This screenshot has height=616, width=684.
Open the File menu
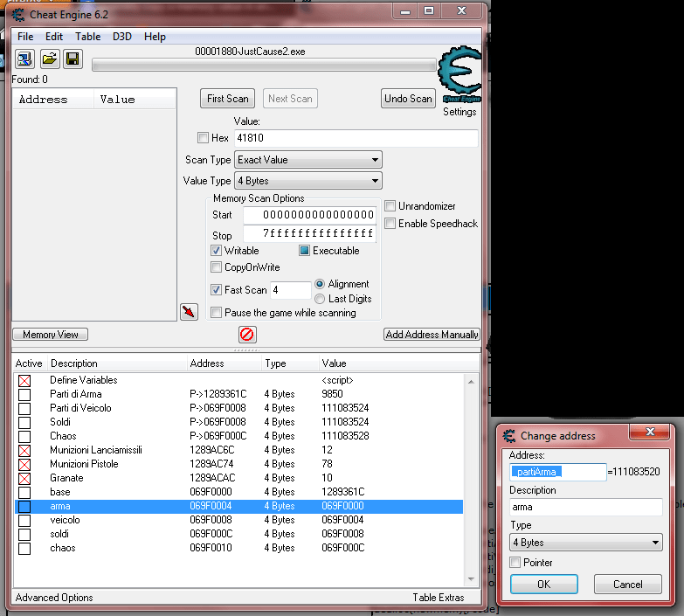(x=25, y=37)
